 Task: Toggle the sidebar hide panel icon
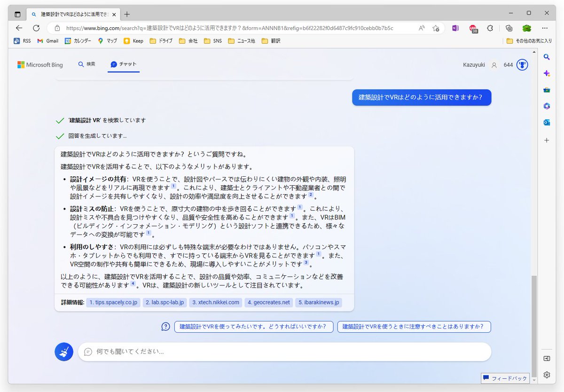pyautogui.click(x=547, y=359)
